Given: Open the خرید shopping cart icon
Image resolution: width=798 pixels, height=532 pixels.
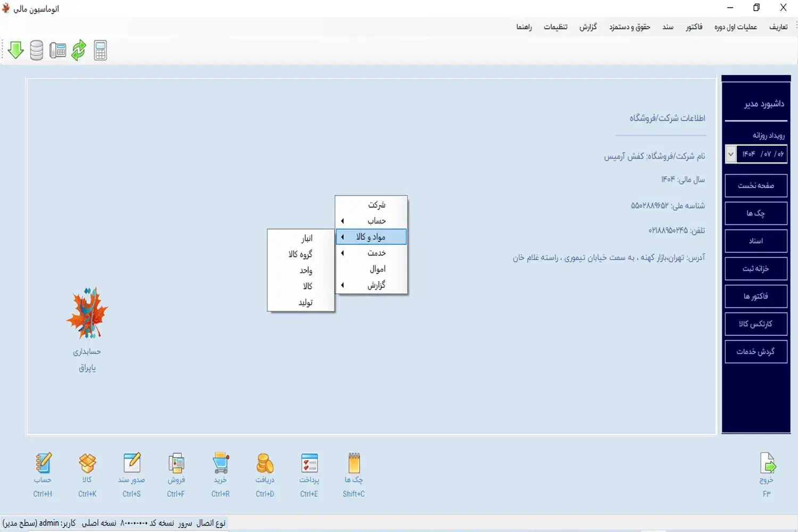Looking at the screenshot, I should tap(220, 463).
